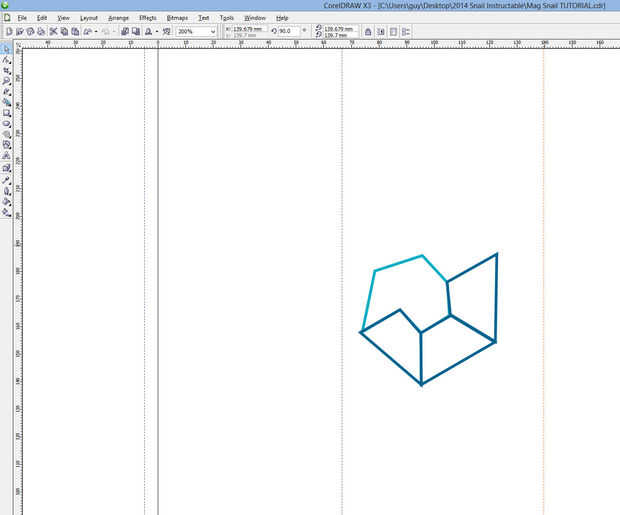Click the Open file toolbar icon
The height and width of the screenshot is (515, 620).
click(x=20, y=31)
